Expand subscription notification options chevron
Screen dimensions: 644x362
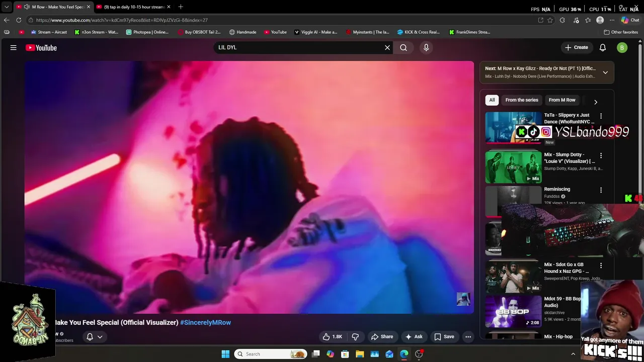(x=100, y=337)
